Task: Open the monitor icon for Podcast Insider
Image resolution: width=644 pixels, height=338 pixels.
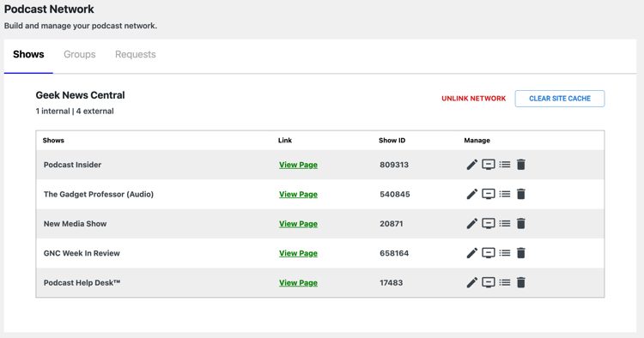Action: pyautogui.click(x=489, y=165)
